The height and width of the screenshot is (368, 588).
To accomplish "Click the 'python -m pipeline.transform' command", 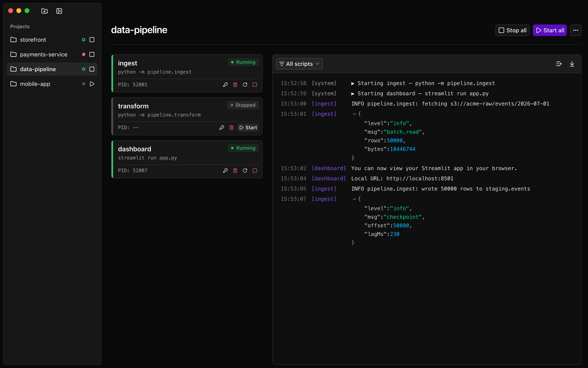I will click(159, 115).
